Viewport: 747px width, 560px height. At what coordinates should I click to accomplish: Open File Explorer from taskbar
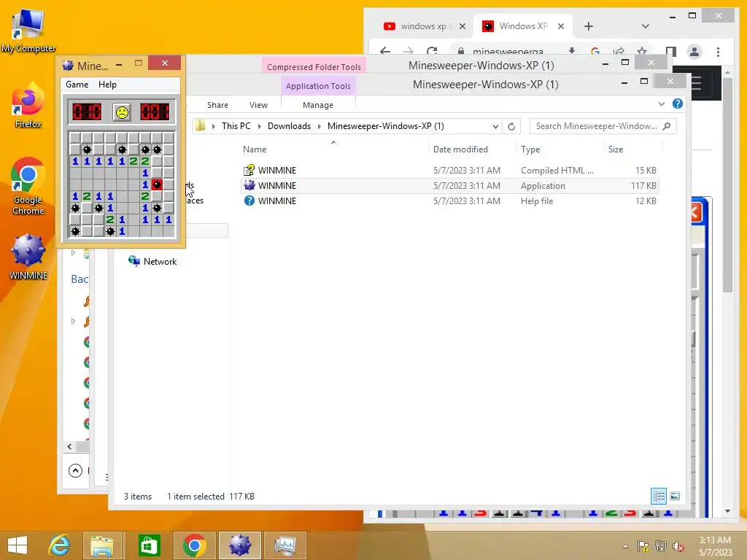[101, 545]
